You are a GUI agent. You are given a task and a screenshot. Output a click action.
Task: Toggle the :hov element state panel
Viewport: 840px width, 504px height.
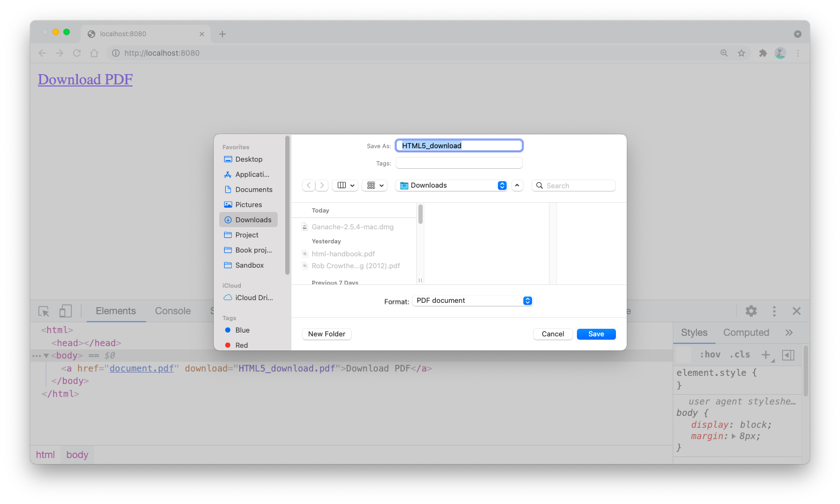(710, 355)
